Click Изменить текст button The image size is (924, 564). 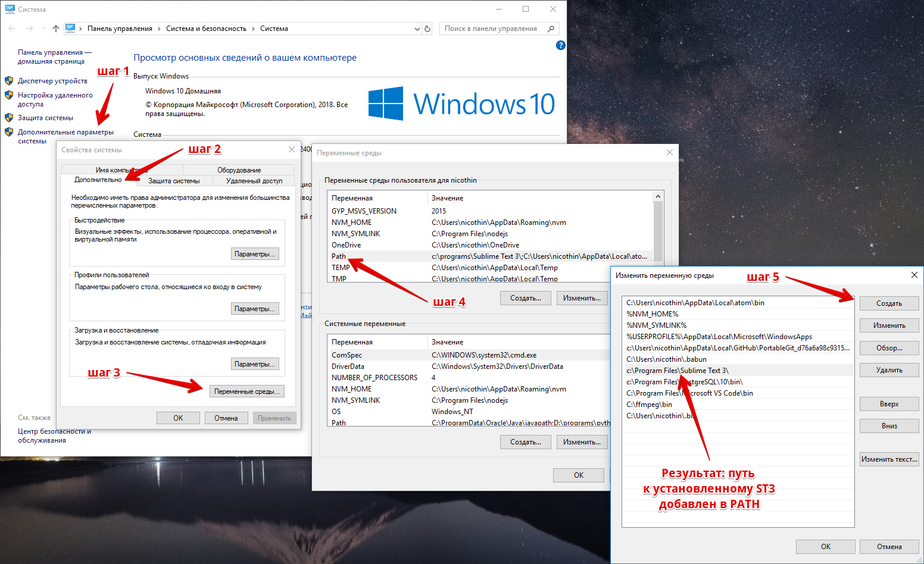pos(889,459)
